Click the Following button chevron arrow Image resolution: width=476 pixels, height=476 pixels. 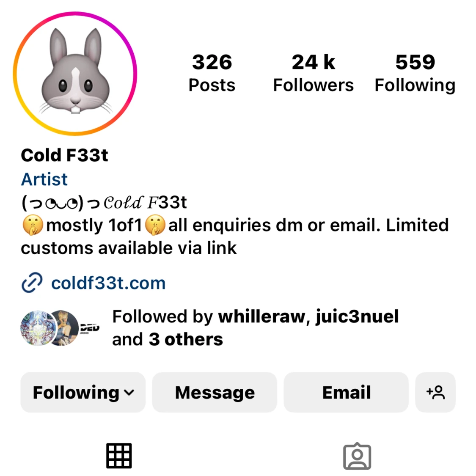coord(129,393)
